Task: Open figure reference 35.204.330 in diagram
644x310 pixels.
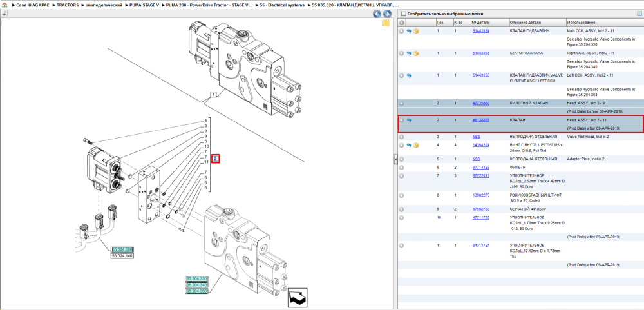Action: click(196, 279)
